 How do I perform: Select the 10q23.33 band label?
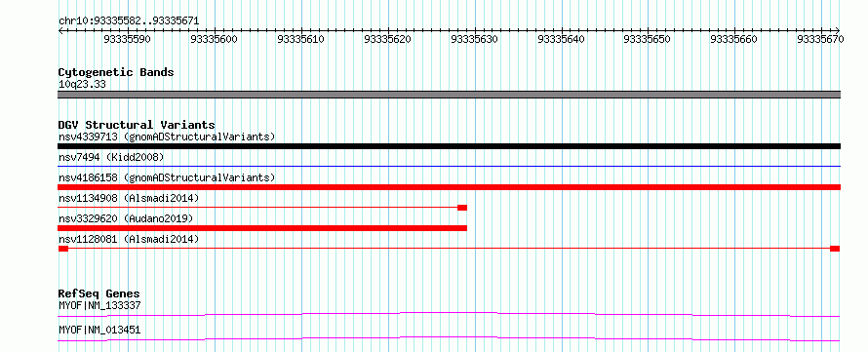click(x=82, y=84)
